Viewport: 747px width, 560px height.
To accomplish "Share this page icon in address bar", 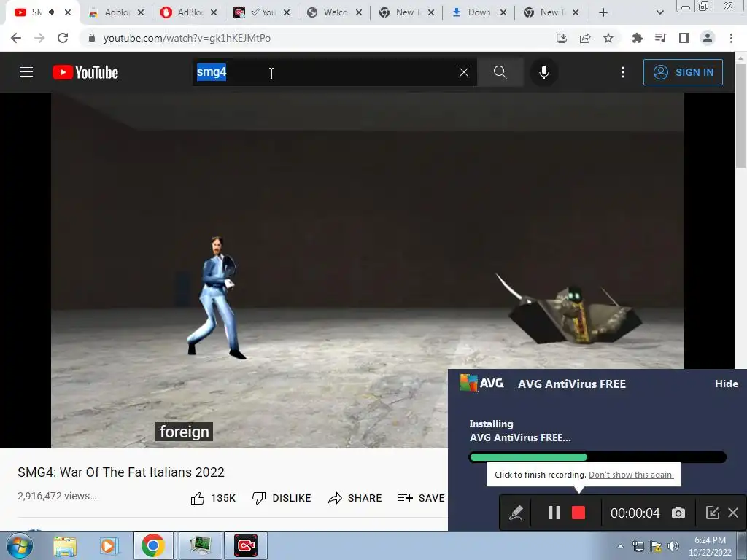I will click(x=585, y=38).
